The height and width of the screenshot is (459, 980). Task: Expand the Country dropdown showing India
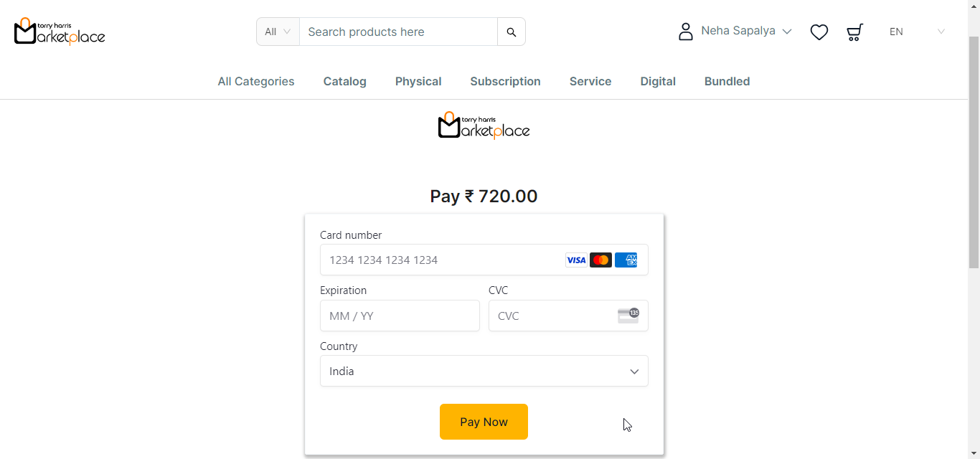coord(484,372)
